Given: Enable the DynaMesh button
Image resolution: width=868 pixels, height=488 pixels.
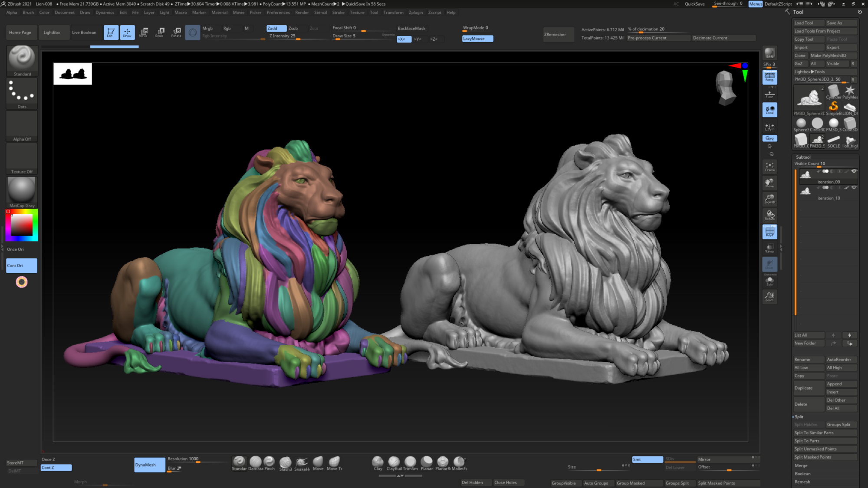Looking at the screenshot, I should coord(149,465).
